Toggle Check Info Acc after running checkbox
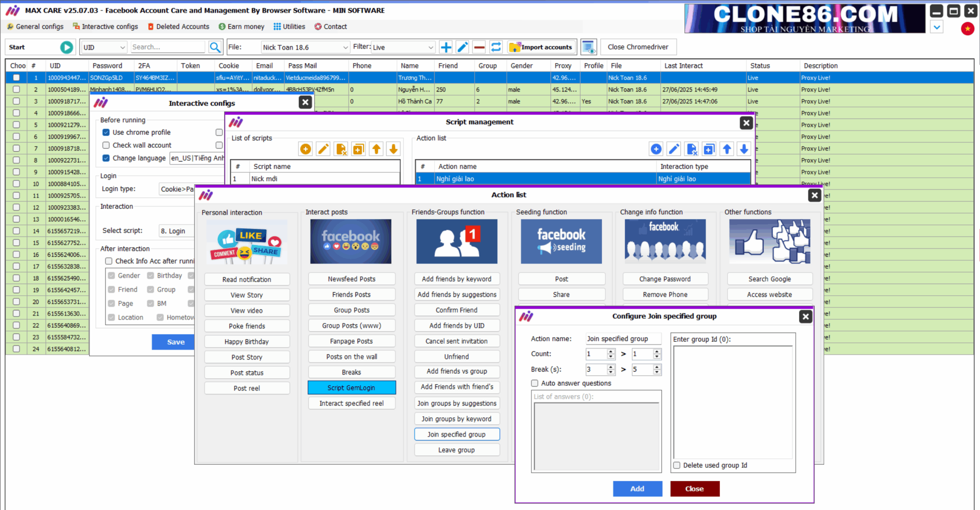This screenshot has height=510, width=980. [109, 261]
